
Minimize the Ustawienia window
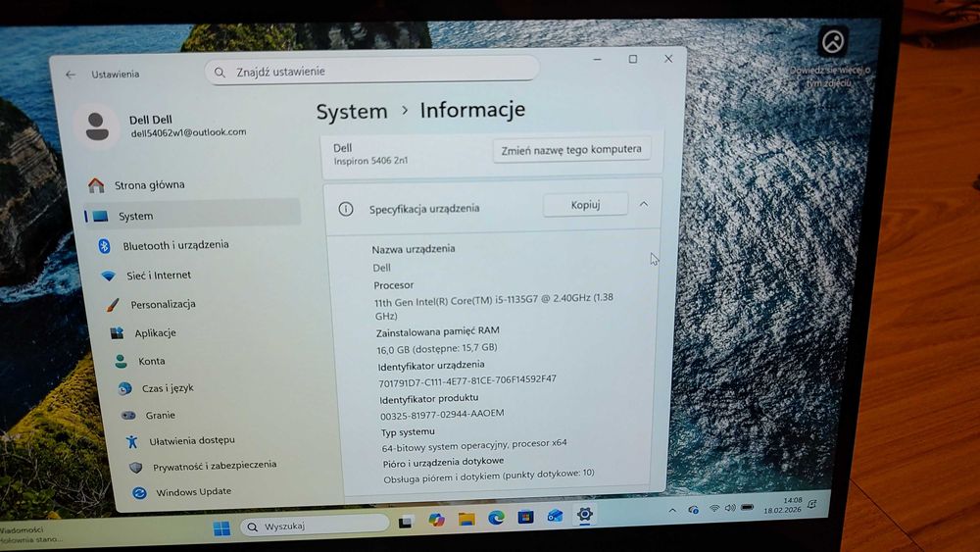598,59
